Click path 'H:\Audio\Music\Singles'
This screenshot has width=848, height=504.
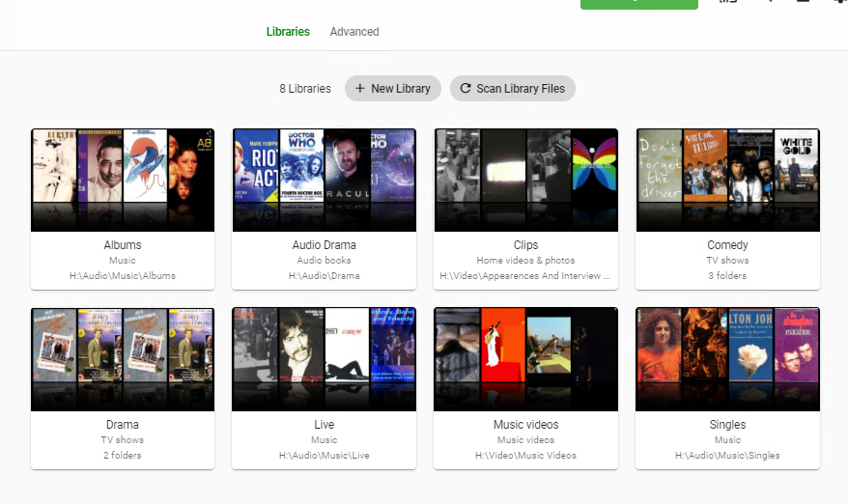coord(728,456)
